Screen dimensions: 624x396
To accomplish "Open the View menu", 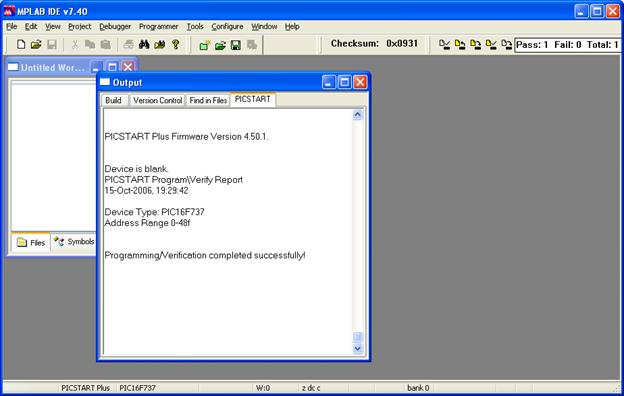I will tap(53, 27).
